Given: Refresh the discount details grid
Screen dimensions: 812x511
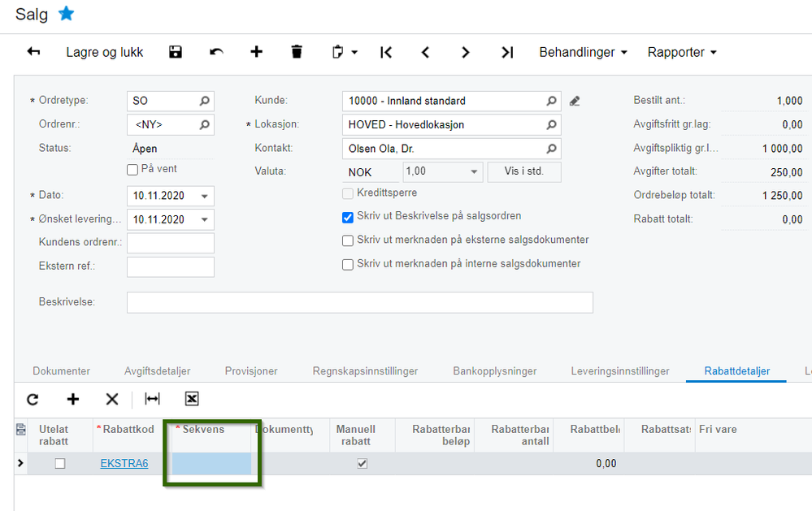Looking at the screenshot, I should click(x=33, y=399).
